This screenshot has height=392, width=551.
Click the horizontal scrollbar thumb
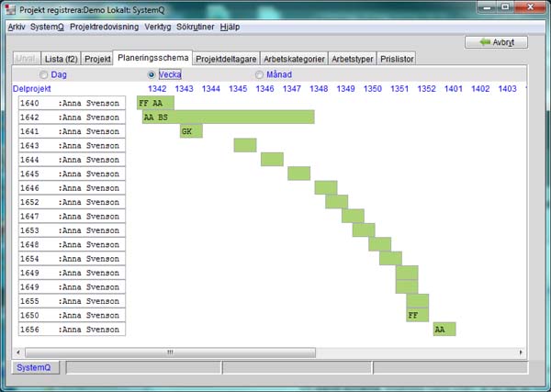click(171, 352)
